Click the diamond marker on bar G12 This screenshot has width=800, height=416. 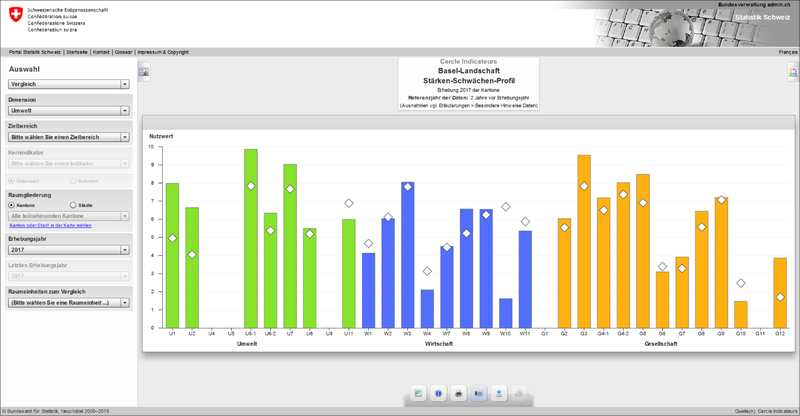780,297
